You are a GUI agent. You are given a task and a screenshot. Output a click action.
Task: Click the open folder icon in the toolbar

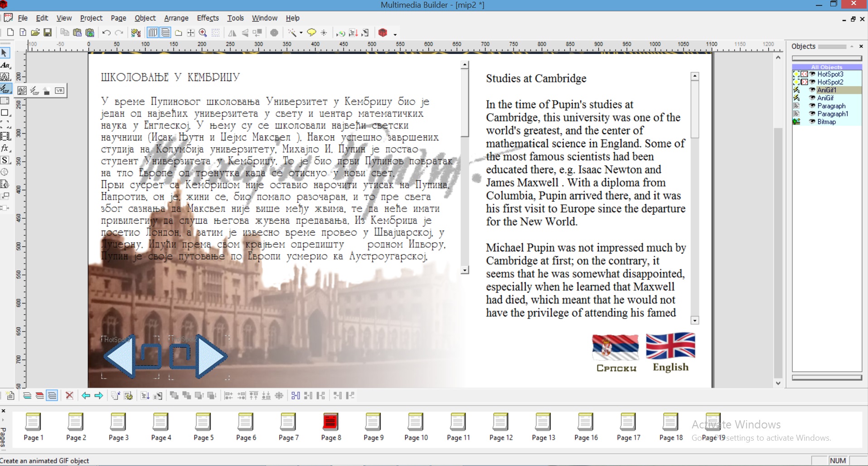(x=35, y=33)
